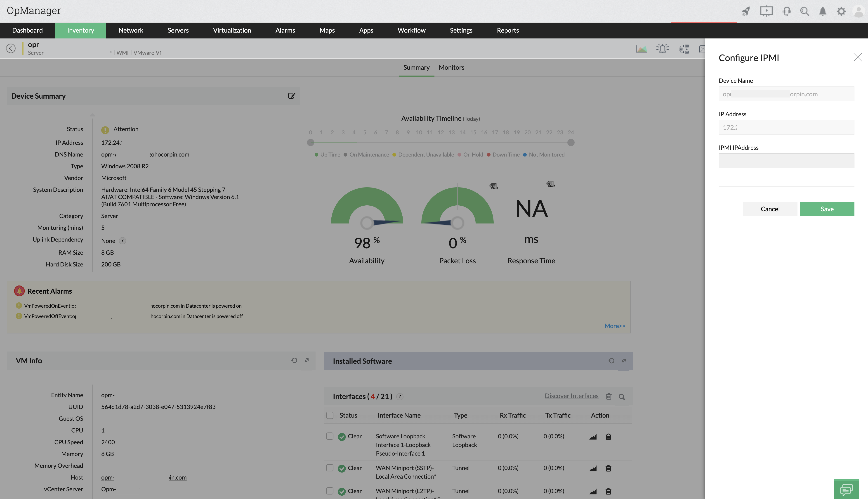Click the back arrow beside device name
The height and width of the screenshot is (499, 868).
tap(11, 48)
